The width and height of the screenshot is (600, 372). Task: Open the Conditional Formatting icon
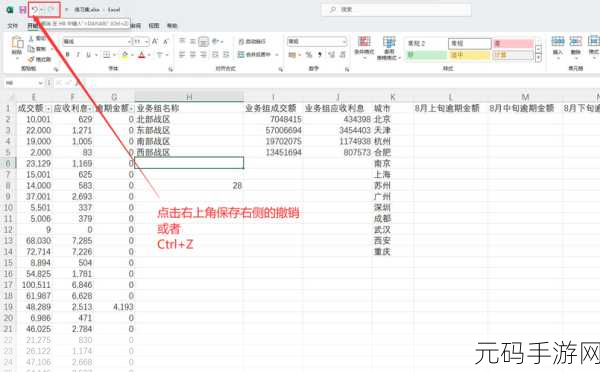pos(364,41)
